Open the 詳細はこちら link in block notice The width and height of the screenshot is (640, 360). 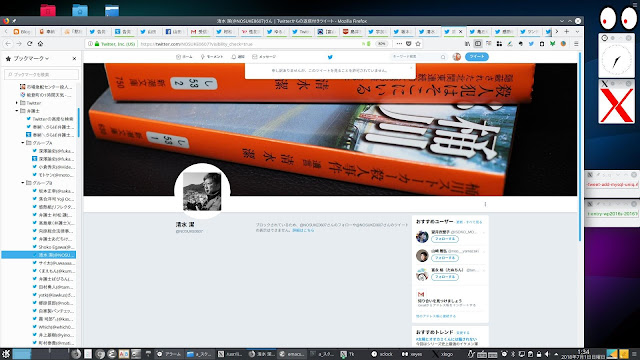(303, 230)
